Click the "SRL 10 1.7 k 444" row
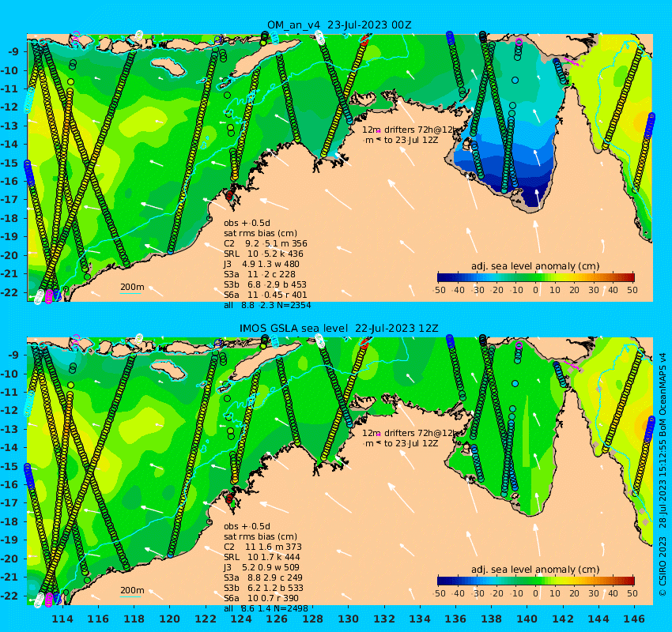This screenshot has height=632, width=672. pyautogui.click(x=262, y=557)
